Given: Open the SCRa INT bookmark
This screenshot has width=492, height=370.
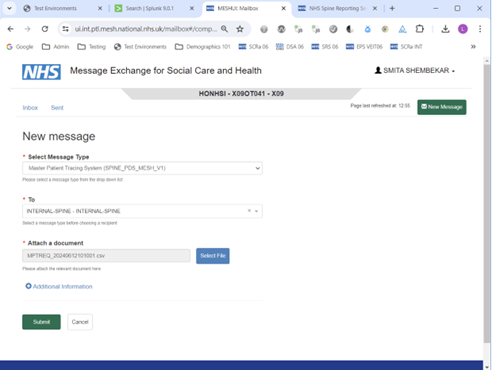Looking at the screenshot, I should 406,47.
